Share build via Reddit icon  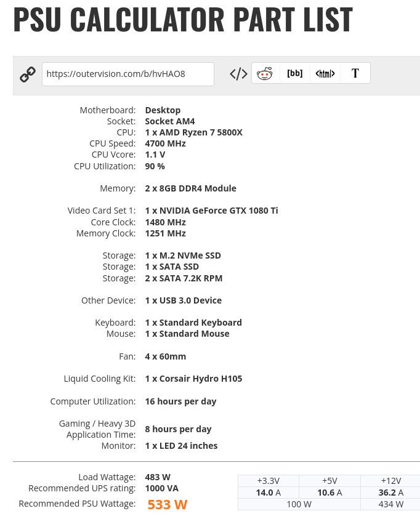coord(264,73)
